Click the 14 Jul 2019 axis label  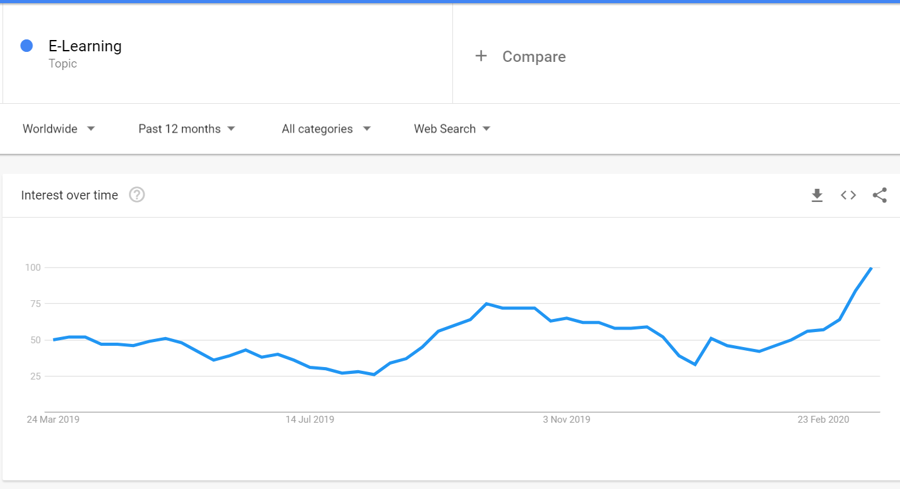point(310,420)
